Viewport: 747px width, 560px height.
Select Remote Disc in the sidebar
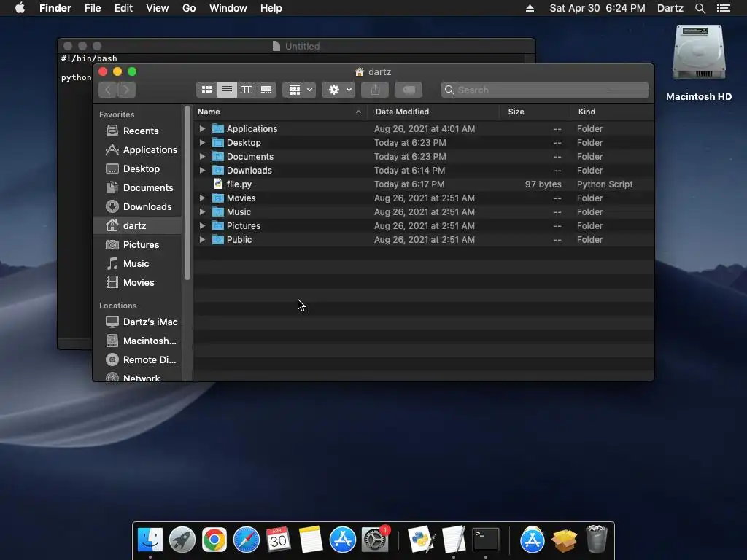[137, 360]
